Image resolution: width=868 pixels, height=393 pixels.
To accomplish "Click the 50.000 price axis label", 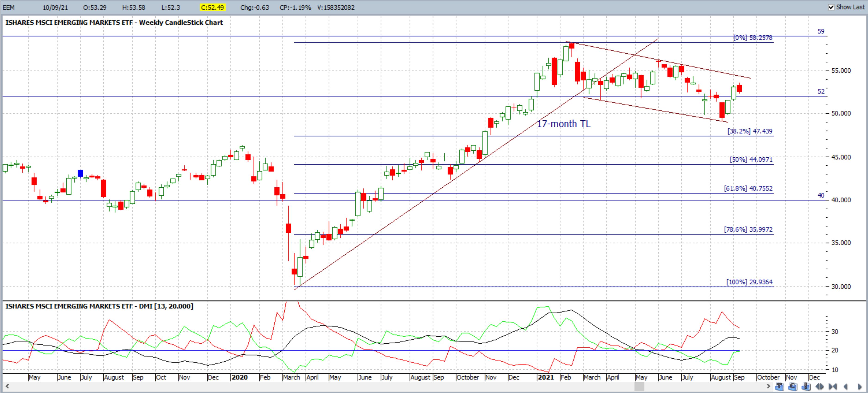I will 841,113.
